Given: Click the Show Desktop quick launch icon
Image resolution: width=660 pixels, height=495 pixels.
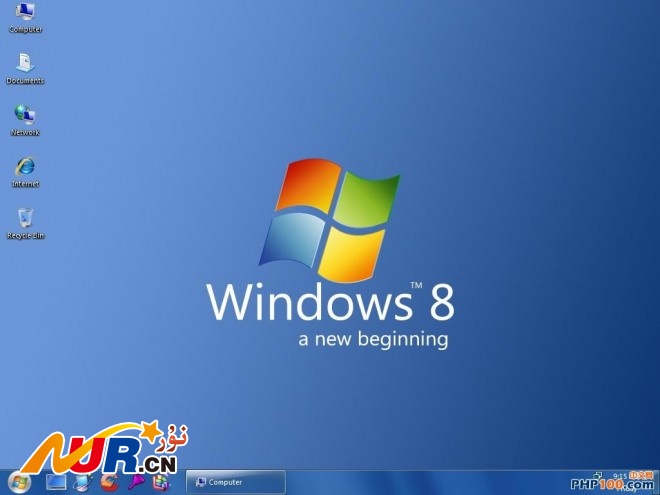Looking at the screenshot, I should tap(56, 482).
